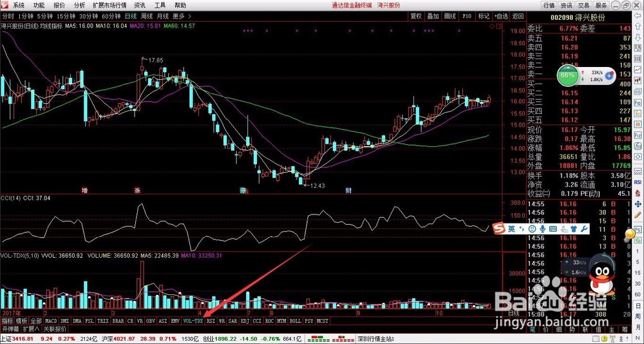Click the 开弹幕 button
Image resolution: width=644 pixels, height=344 pixels.
(x=10, y=329)
